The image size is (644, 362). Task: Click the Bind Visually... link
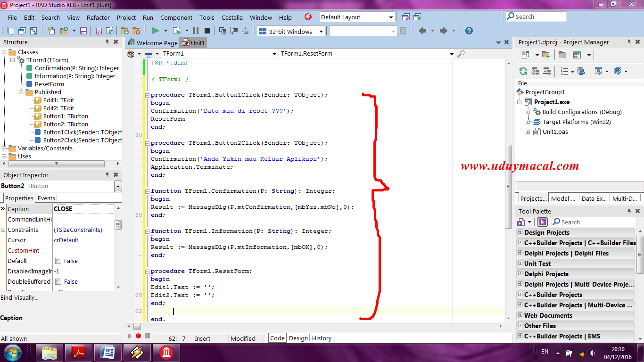pyautogui.click(x=20, y=298)
